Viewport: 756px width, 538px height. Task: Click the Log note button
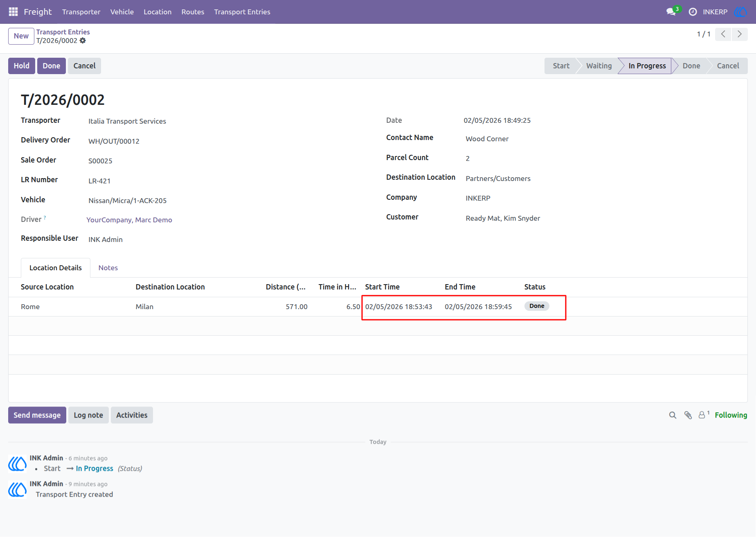(x=88, y=415)
